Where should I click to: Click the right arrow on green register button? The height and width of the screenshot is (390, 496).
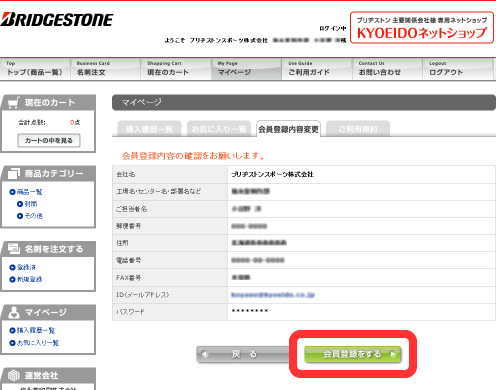(x=393, y=354)
